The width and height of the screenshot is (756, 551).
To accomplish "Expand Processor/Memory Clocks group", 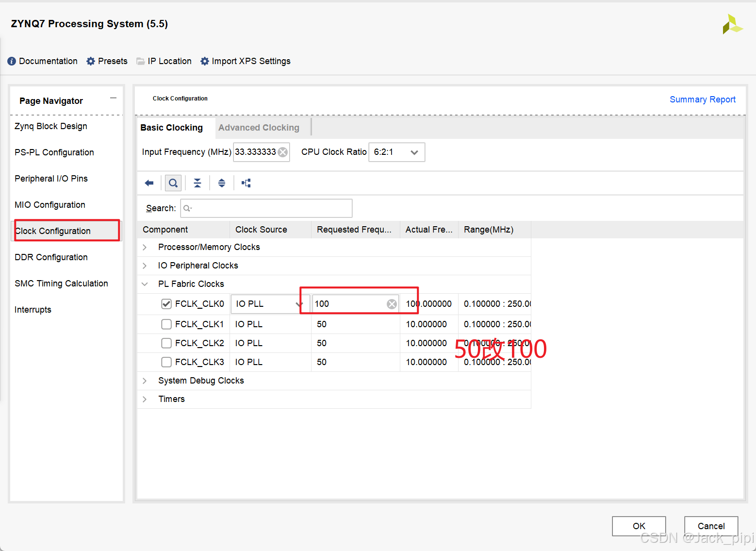I will (145, 247).
